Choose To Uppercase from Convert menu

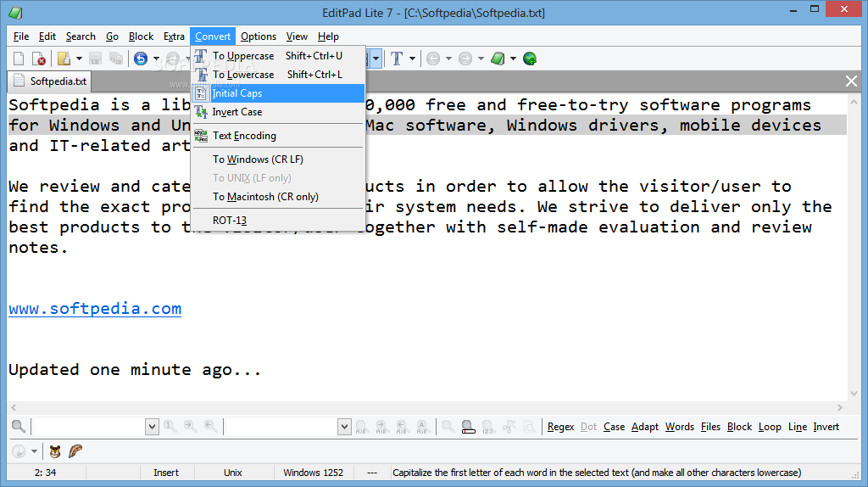tap(278, 56)
